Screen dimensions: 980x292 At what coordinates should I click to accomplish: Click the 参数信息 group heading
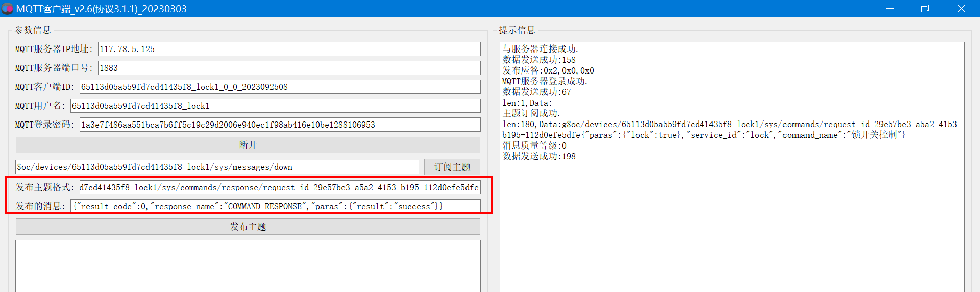tap(33, 30)
